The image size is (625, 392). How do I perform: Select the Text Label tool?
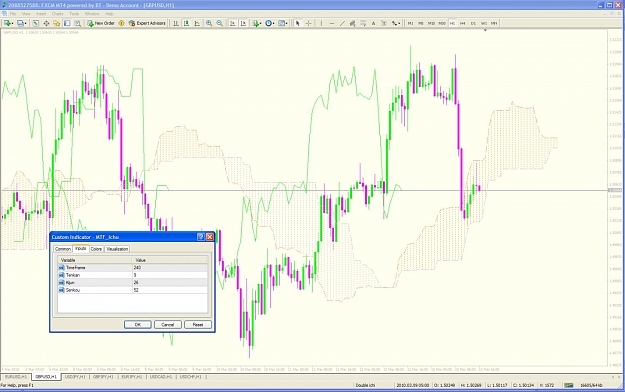point(384,24)
